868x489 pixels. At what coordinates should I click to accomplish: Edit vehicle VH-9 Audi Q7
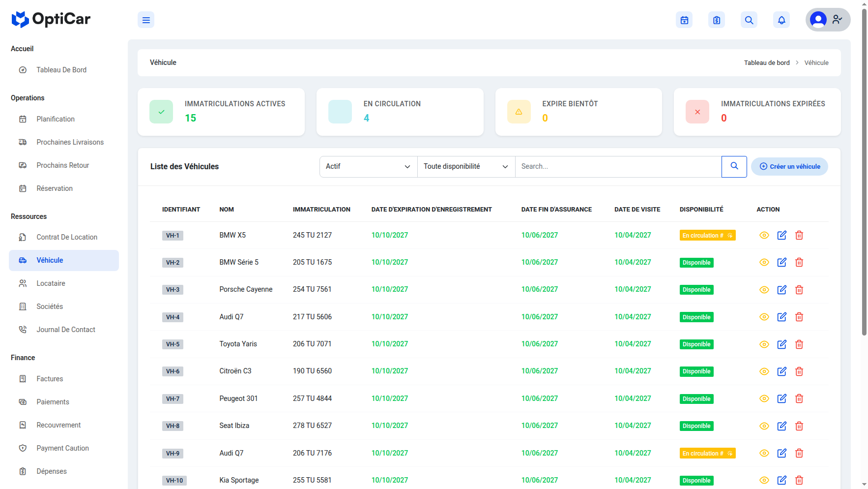781,453
